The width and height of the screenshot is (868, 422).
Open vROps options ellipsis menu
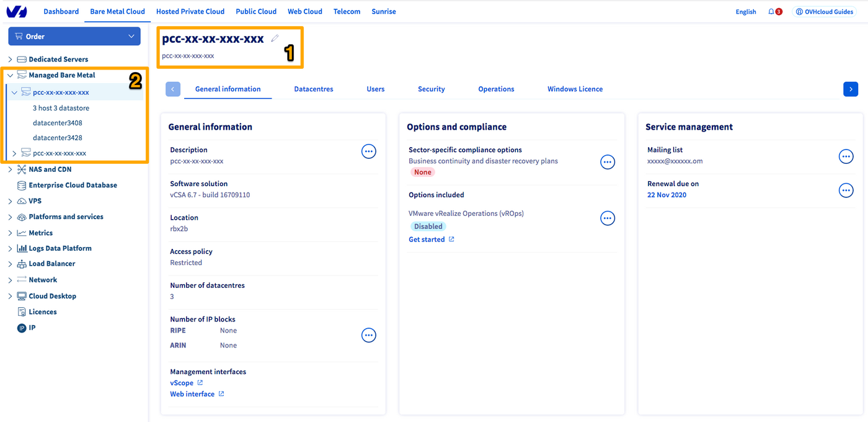tap(608, 218)
